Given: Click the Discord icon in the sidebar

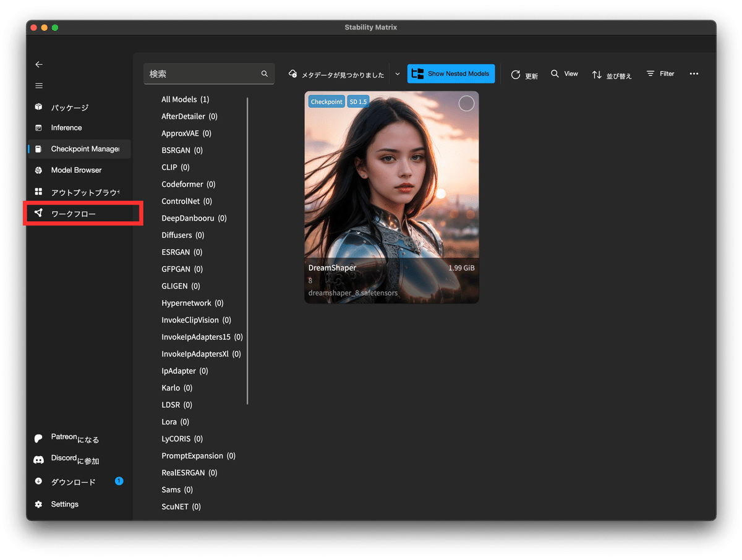Looking at the screenshot, I should coord(38,460).
